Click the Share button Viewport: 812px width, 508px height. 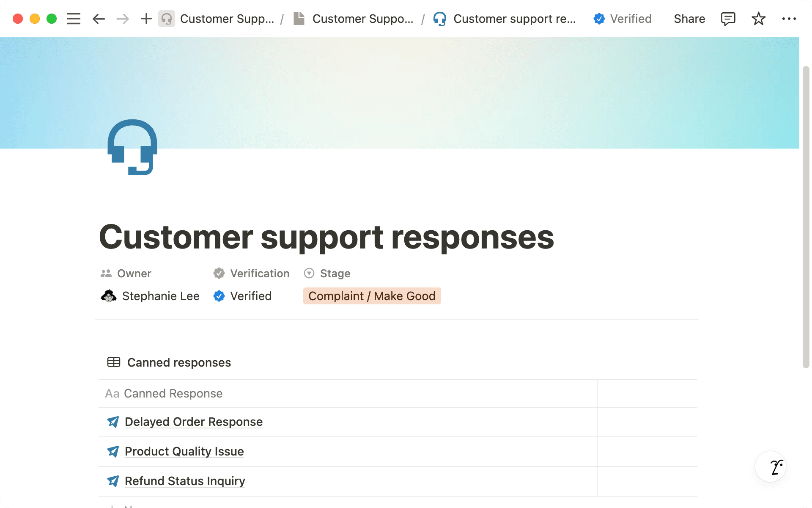(x=689, y=18)
